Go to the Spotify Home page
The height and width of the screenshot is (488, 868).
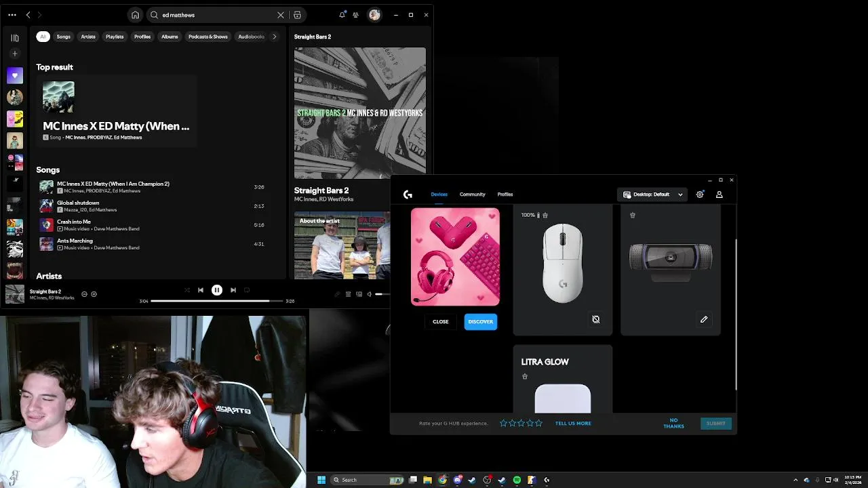135,15
